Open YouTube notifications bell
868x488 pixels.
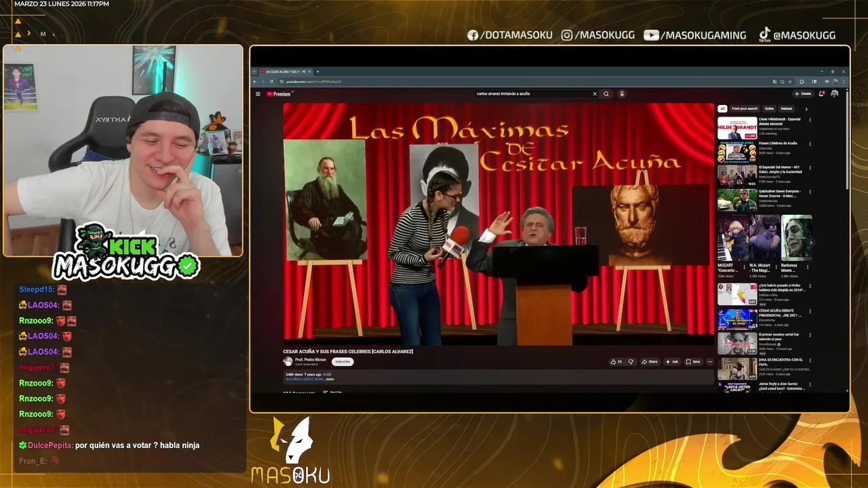click(x=822, y=94)
